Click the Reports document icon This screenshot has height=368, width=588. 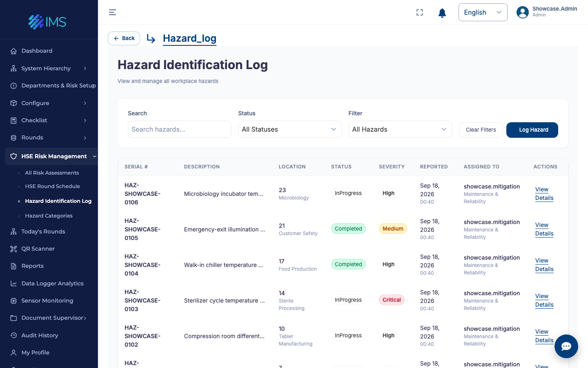[x=13, y=266]
